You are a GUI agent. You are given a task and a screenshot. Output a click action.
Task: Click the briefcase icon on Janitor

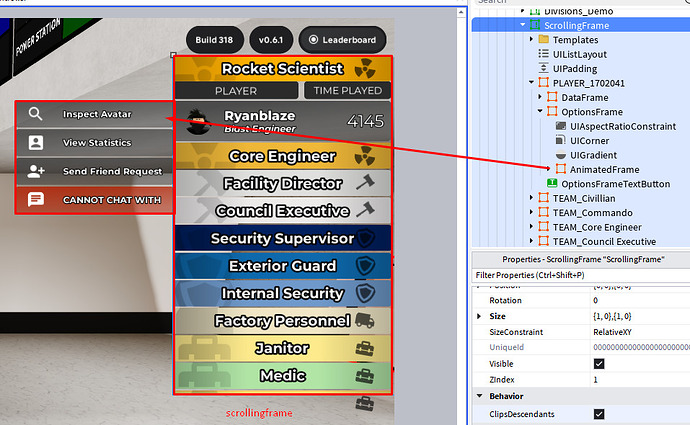tap(365, 348)
